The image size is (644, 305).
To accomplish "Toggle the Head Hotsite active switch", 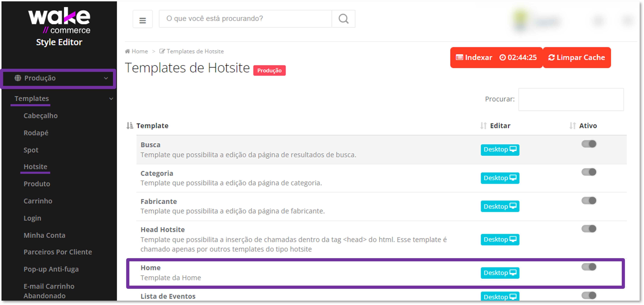I will pyautogui.click(x=589, y=229).
